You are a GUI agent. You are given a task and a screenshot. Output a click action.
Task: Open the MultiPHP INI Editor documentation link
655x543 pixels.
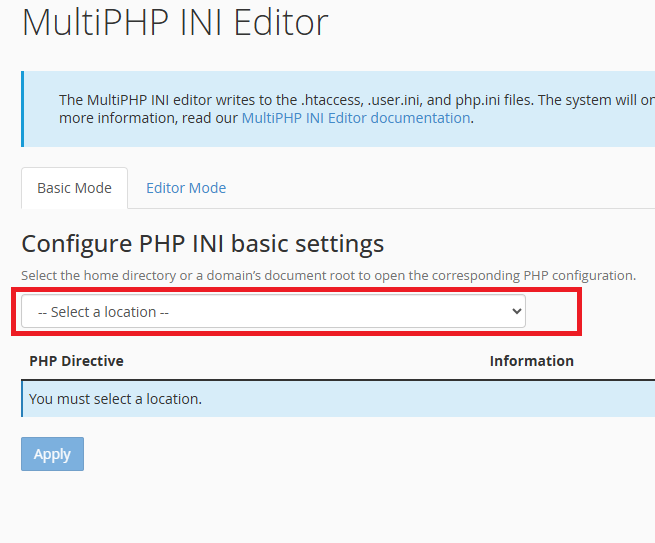(x=355, y=118)
